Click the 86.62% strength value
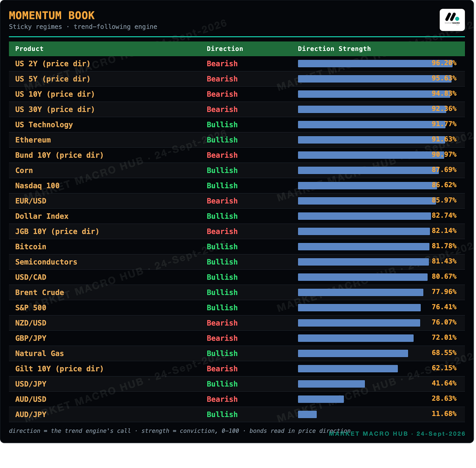 pos(444,185)
